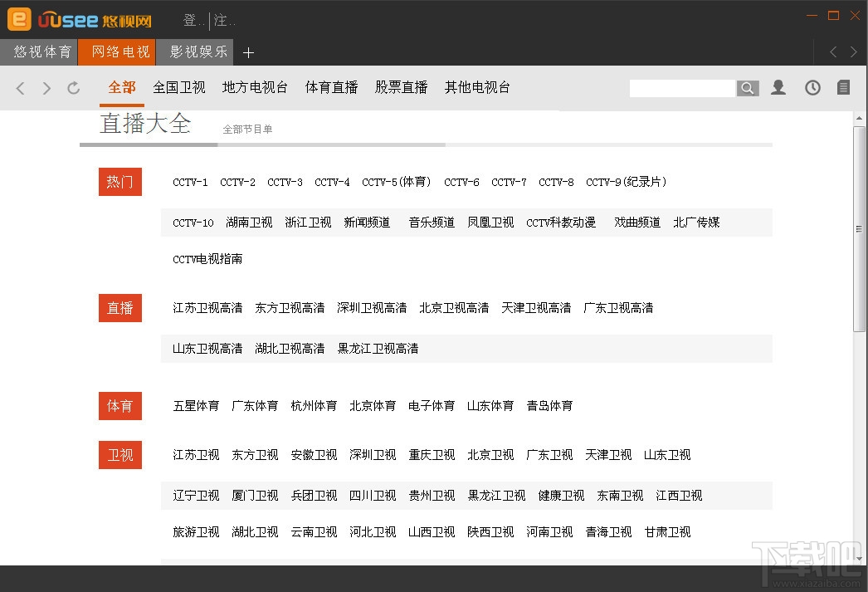Open the 湖南卫视 channel link
This screenshot has width=868, height=592.
(249, 223)
